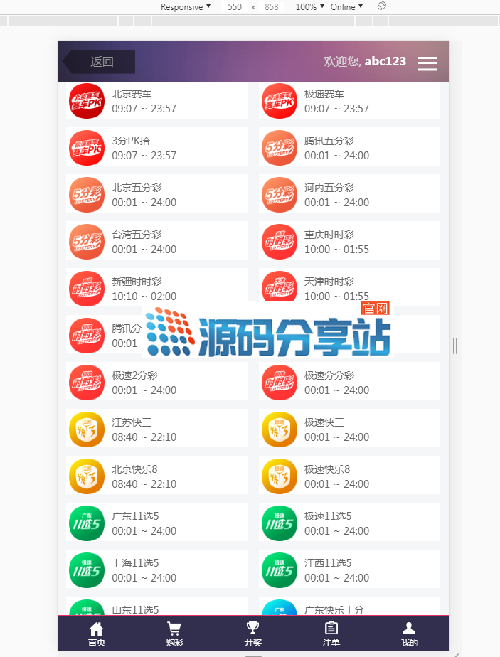Image resolution: width=500 pixels, height=657 pixels.
Task: Tap the 腾讯分分彩 red icon
Action: tap(87, 336)
